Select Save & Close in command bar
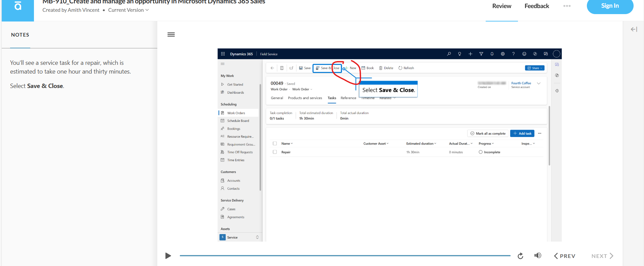Image resolution: width=644 pixels, height=266 pixels. click(x=327, y=68)
